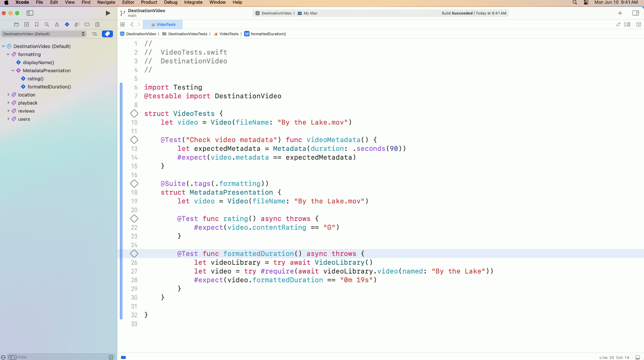
Task: Open the Bookmark navigator
Action: pos(37,24)
